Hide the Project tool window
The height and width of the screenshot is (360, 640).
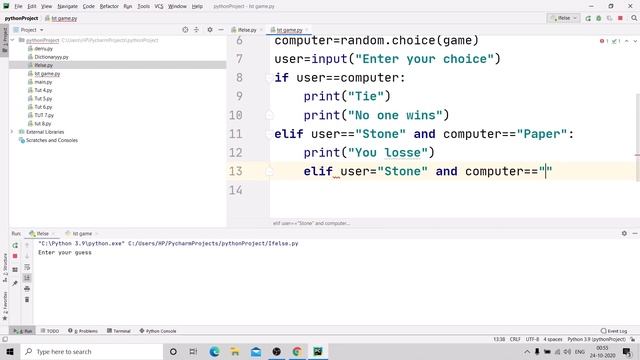click(x=221, y=30)
